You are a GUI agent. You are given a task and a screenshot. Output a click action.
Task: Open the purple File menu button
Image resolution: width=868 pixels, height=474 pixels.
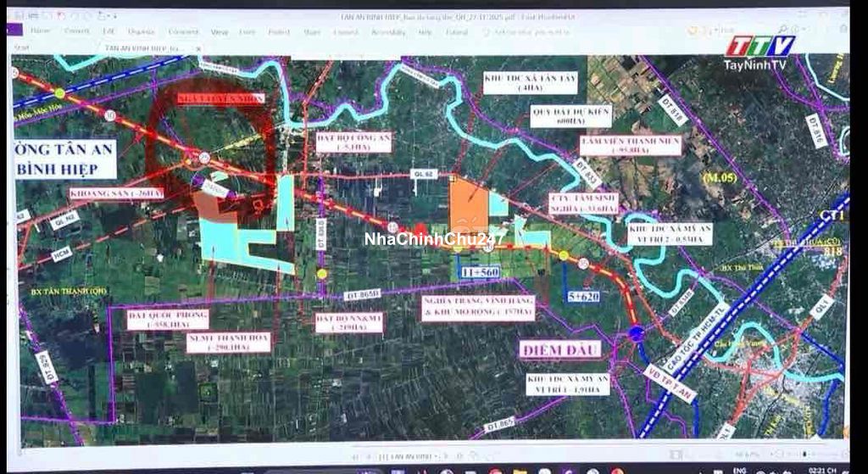[14, 31]
